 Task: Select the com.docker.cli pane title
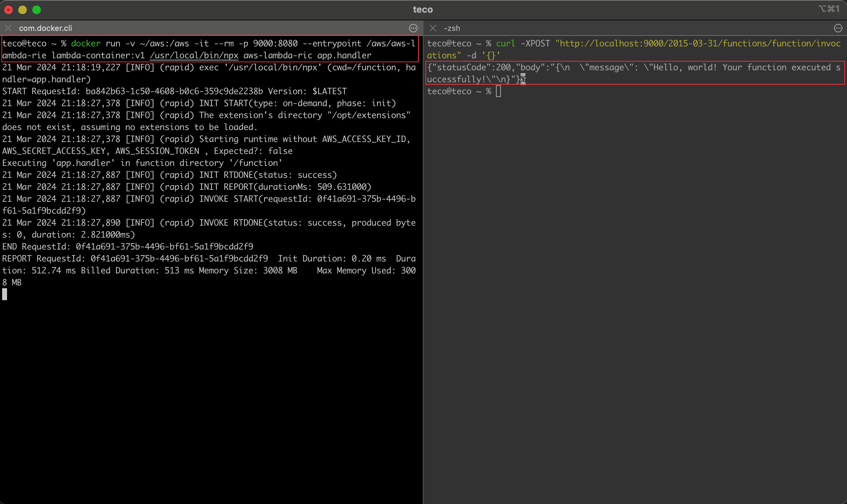46,28
